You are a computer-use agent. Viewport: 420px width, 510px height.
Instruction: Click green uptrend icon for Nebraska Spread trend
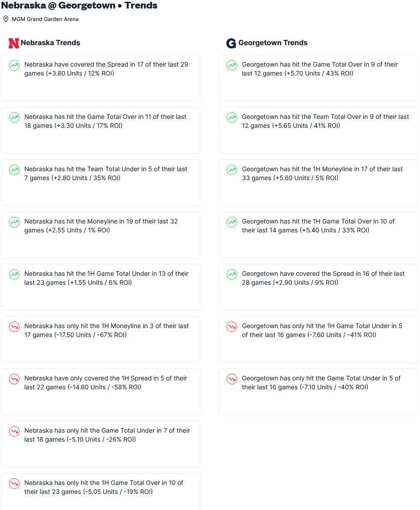coord(14,65)
